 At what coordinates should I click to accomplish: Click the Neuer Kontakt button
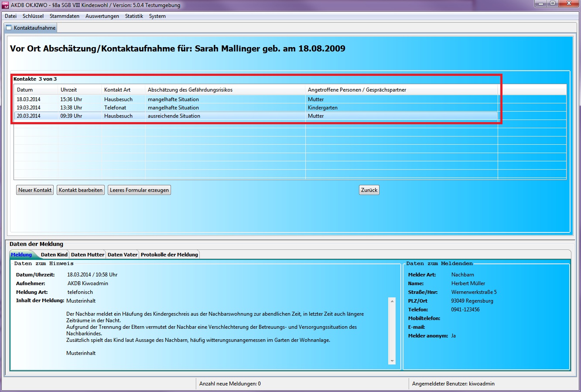[35, 190]
